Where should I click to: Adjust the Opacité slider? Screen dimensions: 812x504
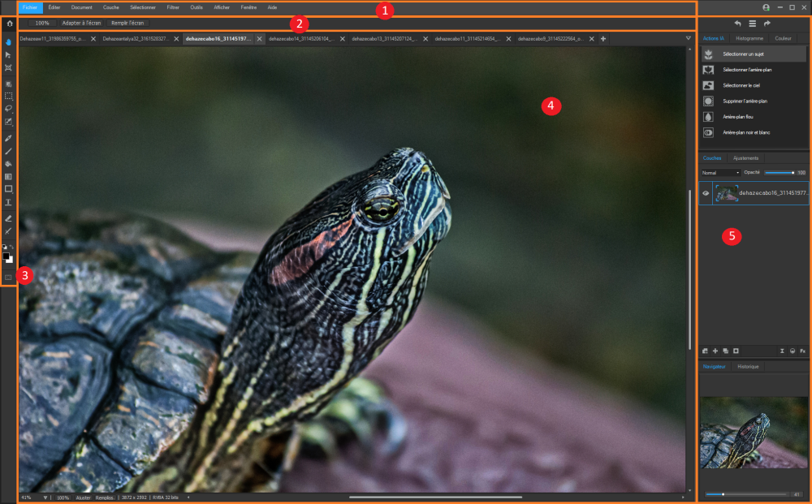coord(779,173)
